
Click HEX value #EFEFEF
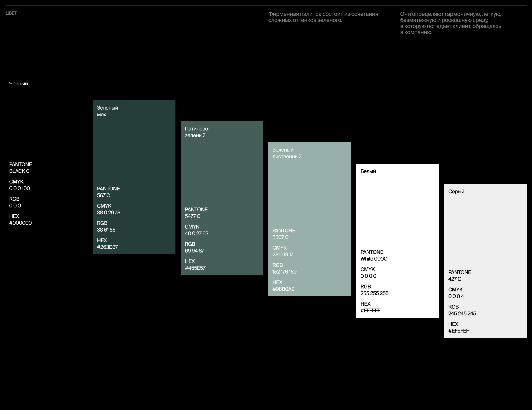click(458, 331)
